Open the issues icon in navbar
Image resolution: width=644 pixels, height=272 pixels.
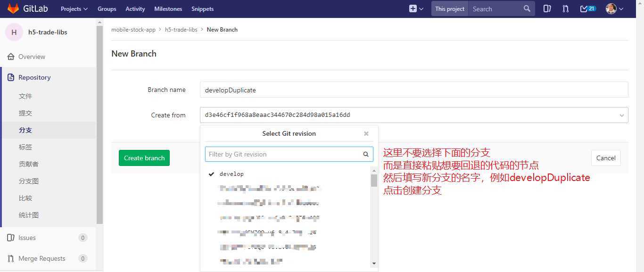(547, 8)
